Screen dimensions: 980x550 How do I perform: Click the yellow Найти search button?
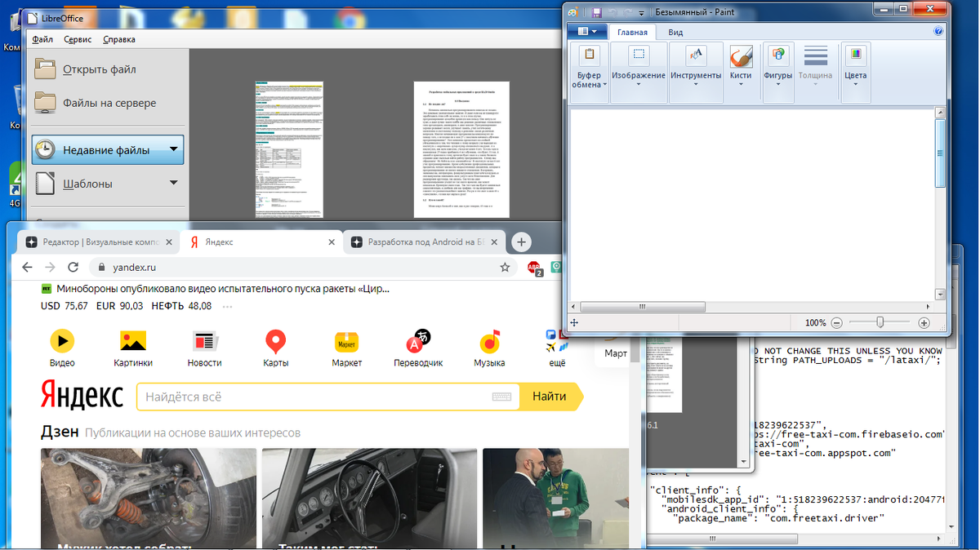point(550,397)
